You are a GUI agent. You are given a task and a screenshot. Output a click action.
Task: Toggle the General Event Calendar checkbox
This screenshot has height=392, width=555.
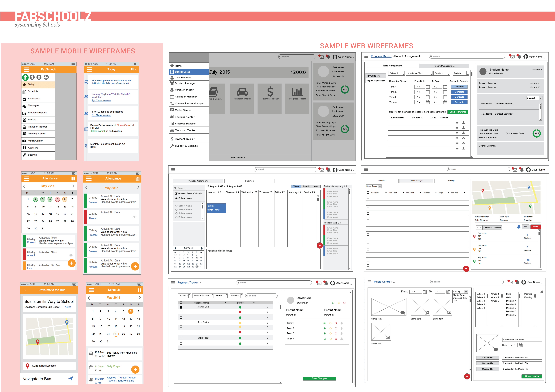[176, 193]
